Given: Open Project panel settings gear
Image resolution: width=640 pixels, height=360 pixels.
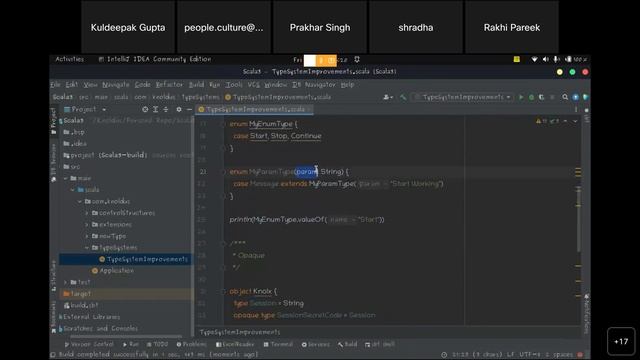Looking at the screenshot, I should tap(179, 109).
